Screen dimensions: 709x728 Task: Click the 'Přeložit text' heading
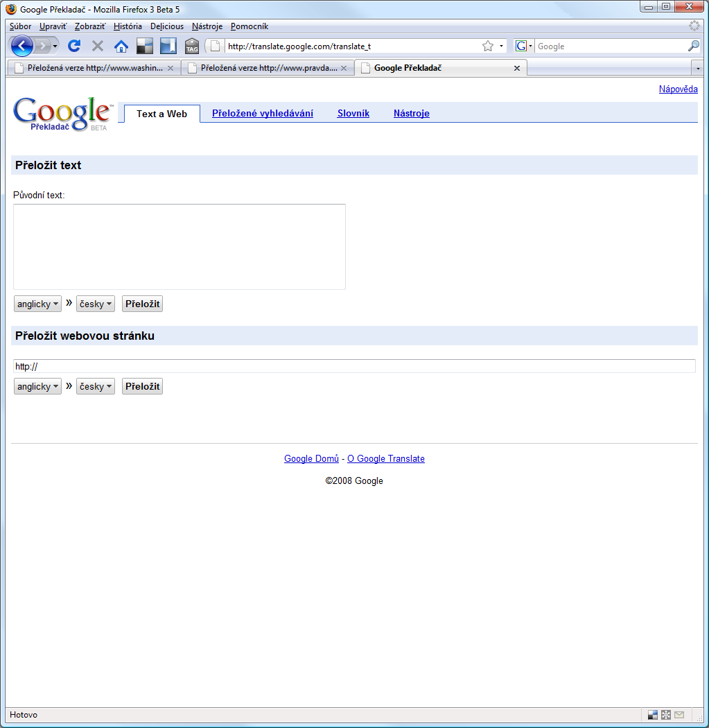(x=49, y=165)
